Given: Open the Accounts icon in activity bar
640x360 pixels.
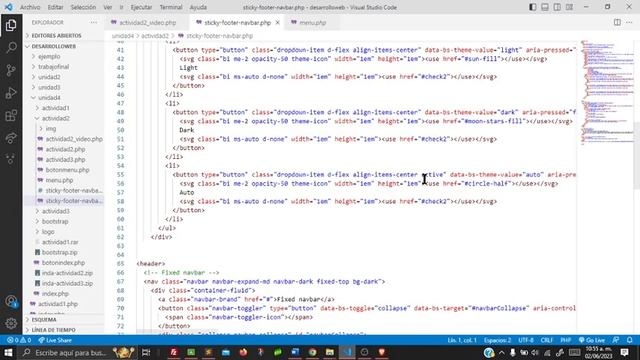Looking at the screenshot, I should coord(11,302).
